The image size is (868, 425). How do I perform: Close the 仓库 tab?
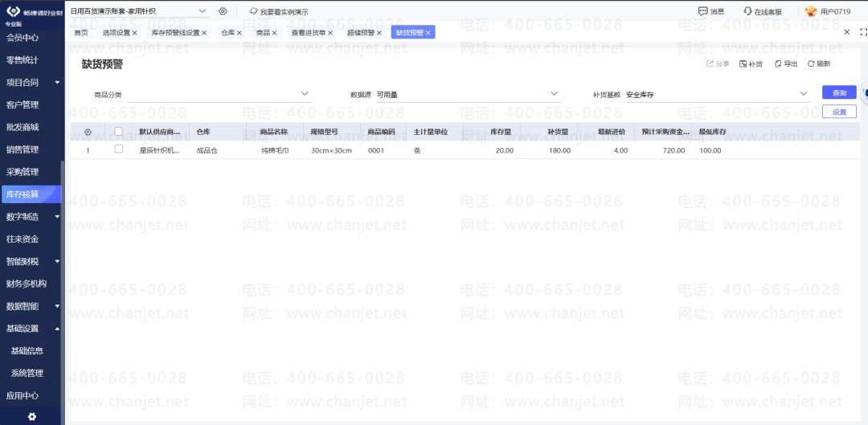pos(240,33)
